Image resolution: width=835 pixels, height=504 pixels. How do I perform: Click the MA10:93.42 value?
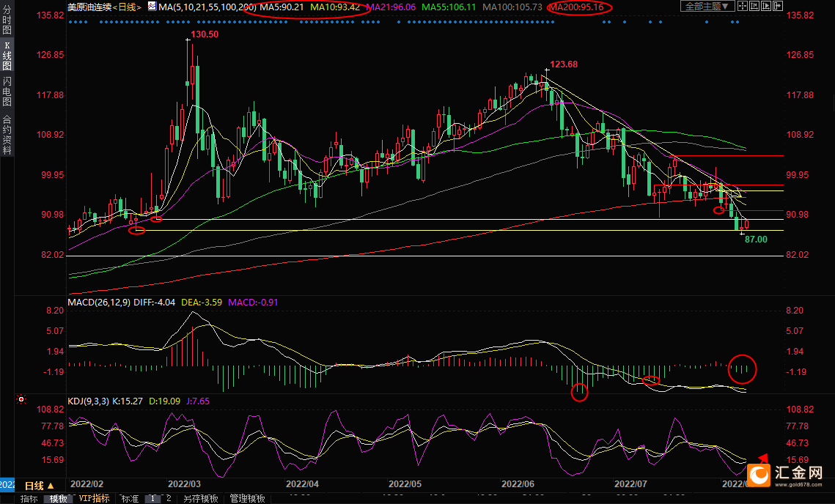click(x=335, y=7)
